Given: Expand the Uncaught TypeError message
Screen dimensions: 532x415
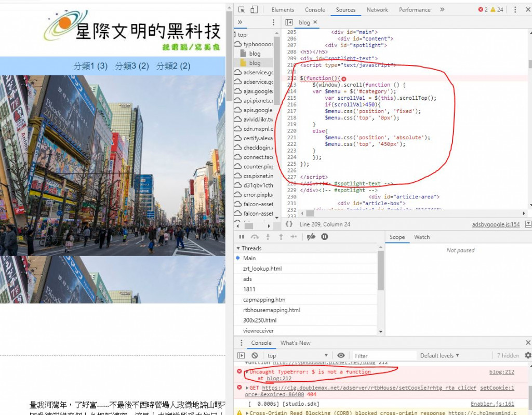Looking at the screenshot, I should pyautogui.click(x=247, y=372).
